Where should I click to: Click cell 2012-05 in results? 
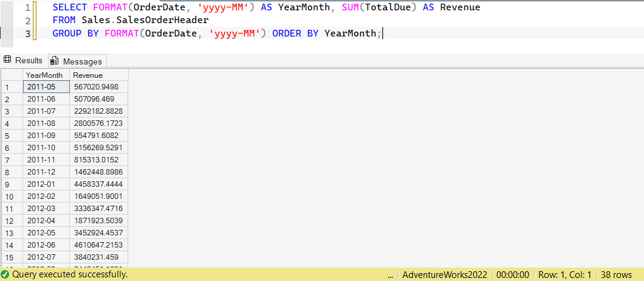[46, 232]
